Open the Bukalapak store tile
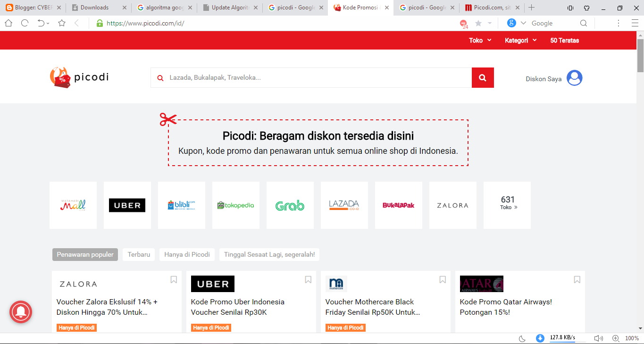 point(399,205)
